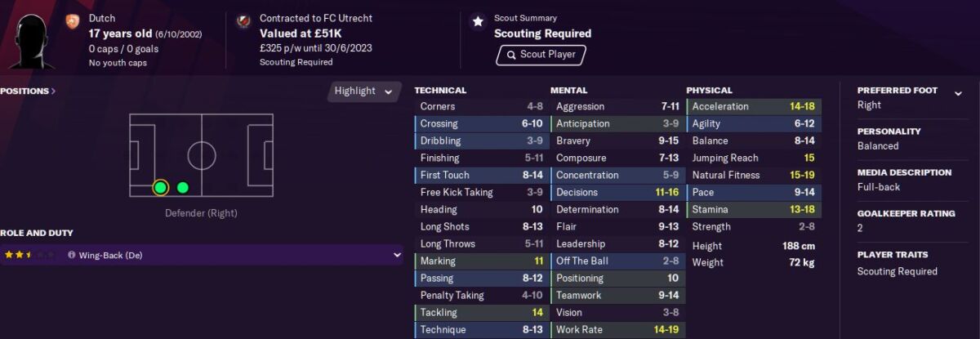Select the highlighted right-back position dot

[160, 188]
